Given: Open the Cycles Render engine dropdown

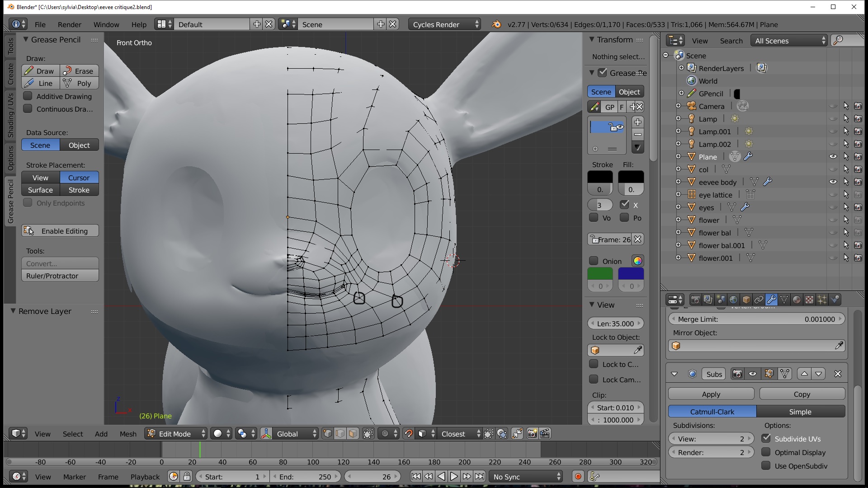Looking at the screenshot, I should [x=444, y=24].
